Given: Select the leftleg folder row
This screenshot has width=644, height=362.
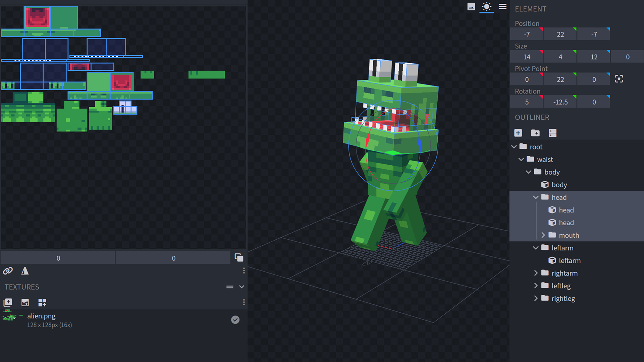Looking at the screenshot, I should pyautogui.click(x=577, y=286).
